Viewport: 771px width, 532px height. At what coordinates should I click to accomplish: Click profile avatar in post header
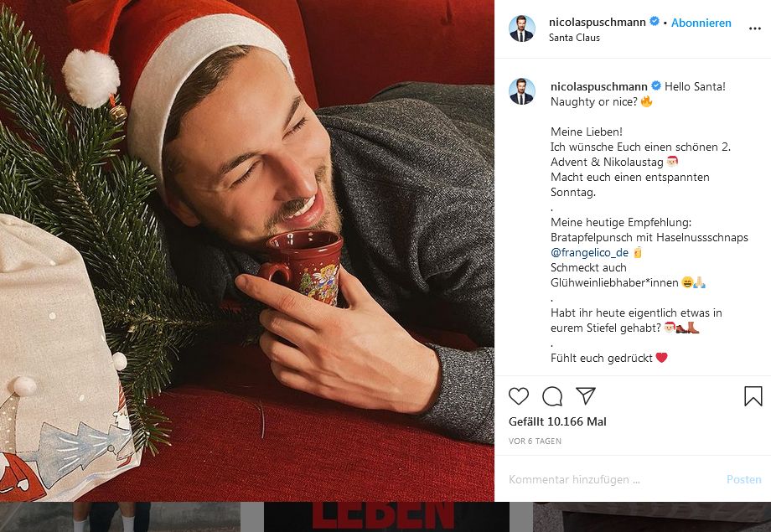tap(522, 28)
